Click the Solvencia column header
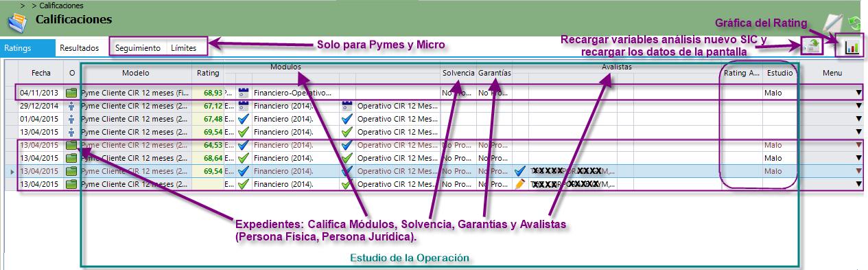 click(458, 72)
